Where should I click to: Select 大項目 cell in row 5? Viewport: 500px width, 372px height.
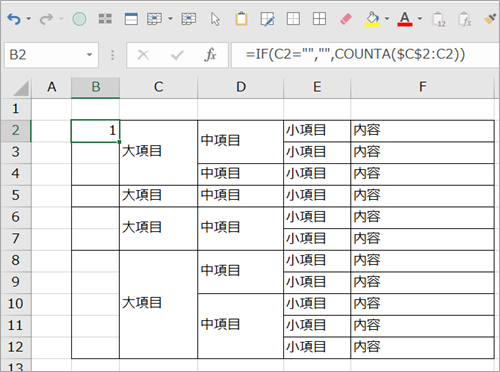[x=158, y=196]
